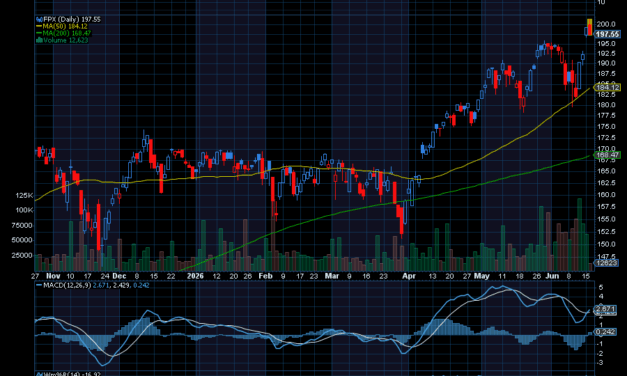Click the '0.242' histogram value tag
The height and width of the screenshot is (376, 627).
[x=605, y=332]
